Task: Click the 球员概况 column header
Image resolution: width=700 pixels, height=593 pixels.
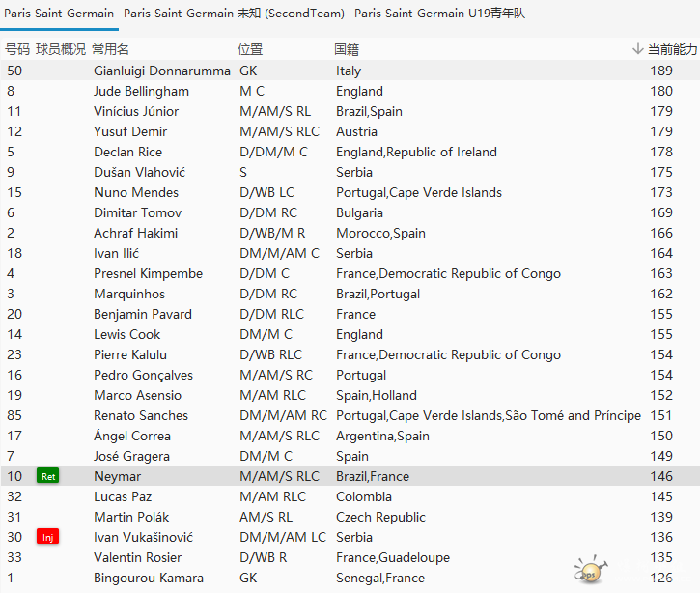Action: 61,49
